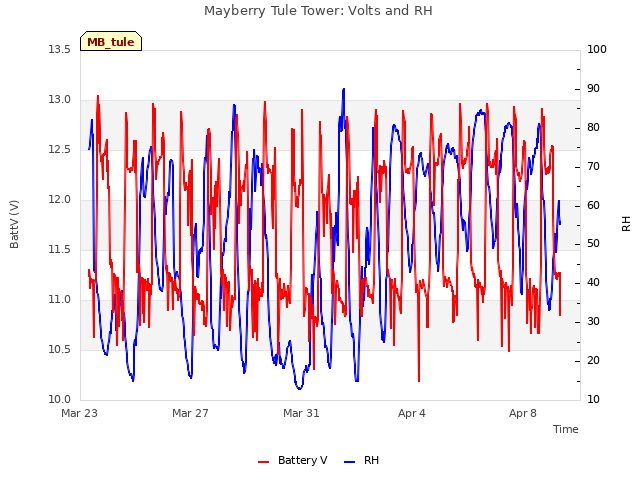Viewport: 640px width, 480px height.
Task: Click the 10.5 voltage axis value
Action: [60, 349]
